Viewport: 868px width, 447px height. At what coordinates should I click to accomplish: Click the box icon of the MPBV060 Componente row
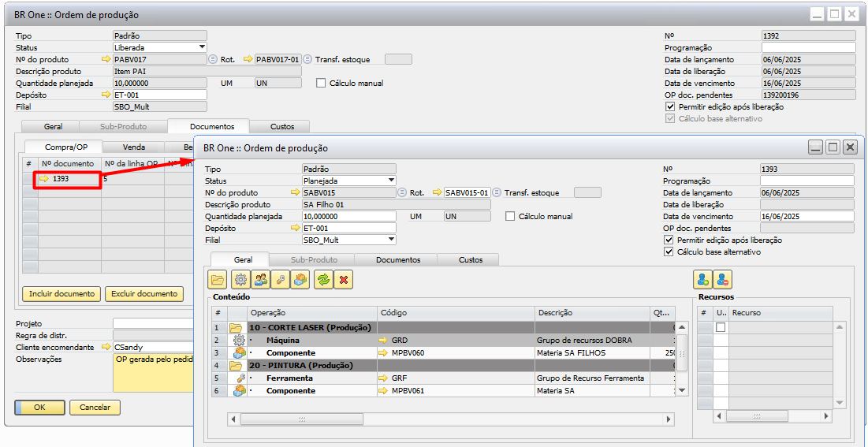(x=240, y=353)
